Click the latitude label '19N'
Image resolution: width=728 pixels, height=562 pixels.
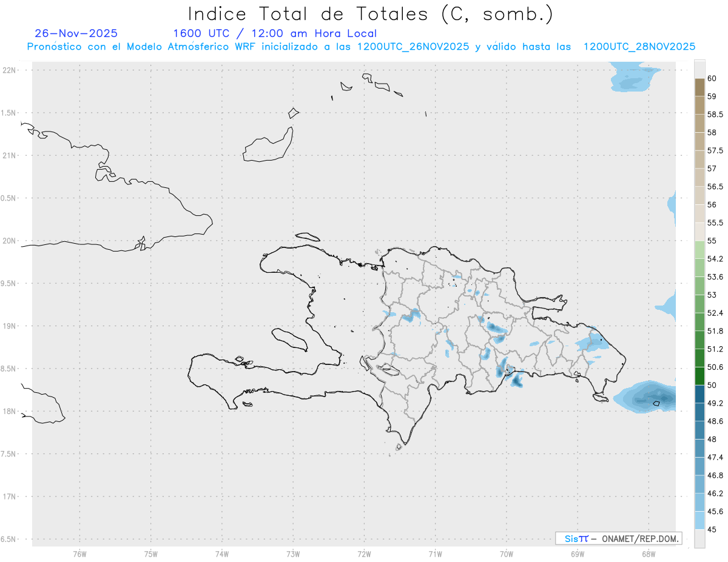click(x=10, y=326)
